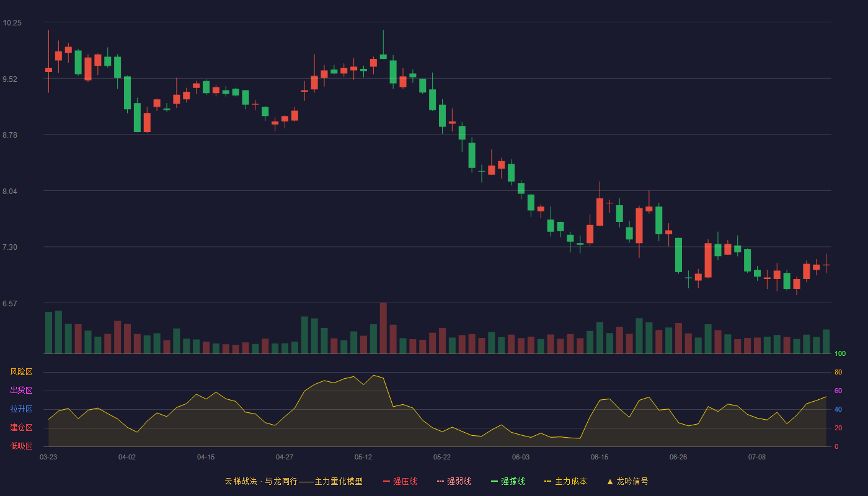
Task: Select the 风险区 zone label
Action: pyautogui.click(x=21, y=372)
